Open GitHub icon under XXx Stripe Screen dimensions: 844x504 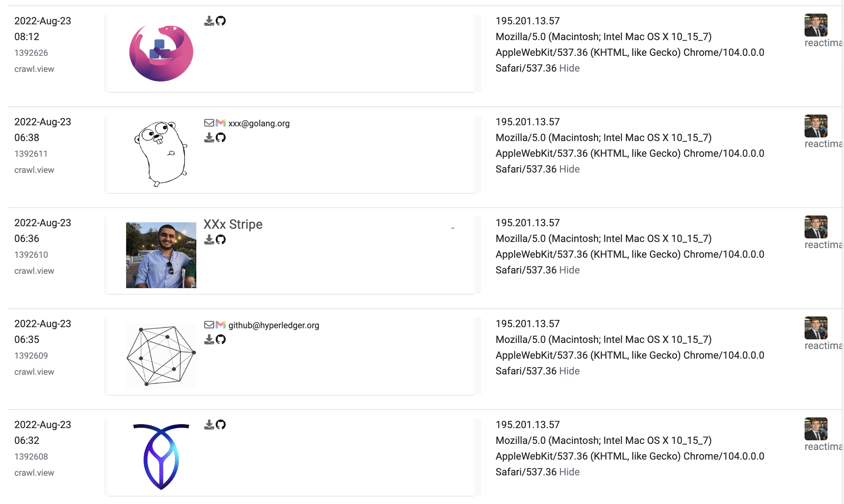tap(221, 239)
